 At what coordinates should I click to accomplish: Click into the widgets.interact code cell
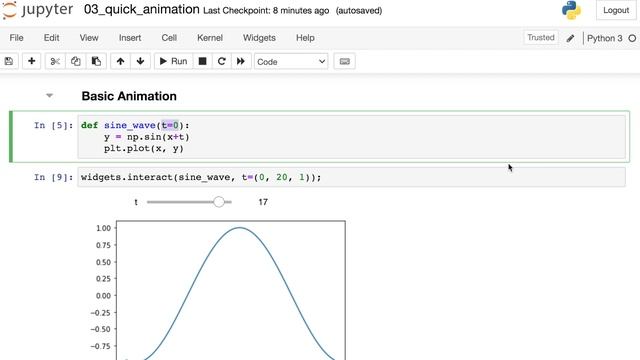[x=351, y=177]
